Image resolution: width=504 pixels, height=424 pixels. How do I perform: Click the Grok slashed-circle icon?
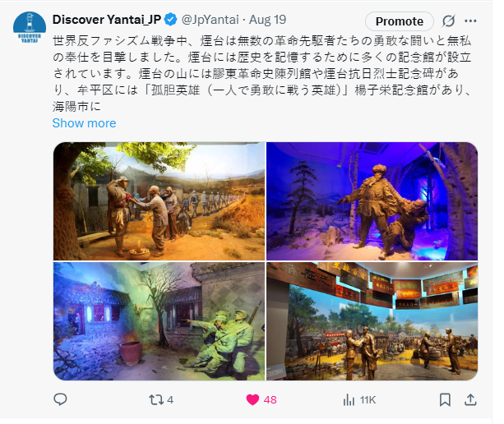pyautogui.click(x=448, y=21)
